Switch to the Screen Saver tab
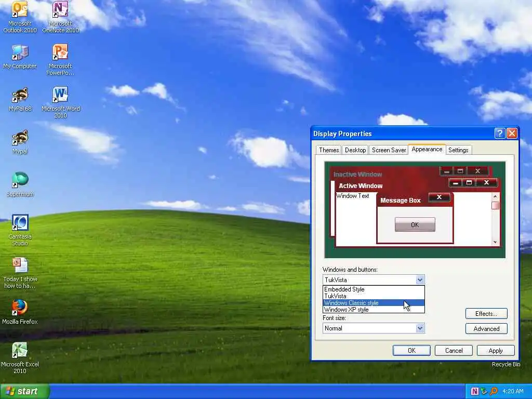Screen dimensions: 532x399 [389, 150]
